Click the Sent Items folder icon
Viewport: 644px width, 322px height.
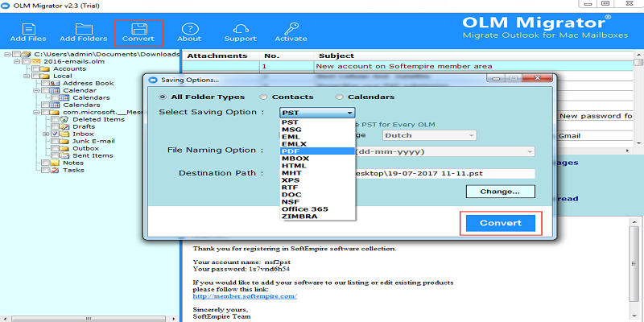coord(64,155)
